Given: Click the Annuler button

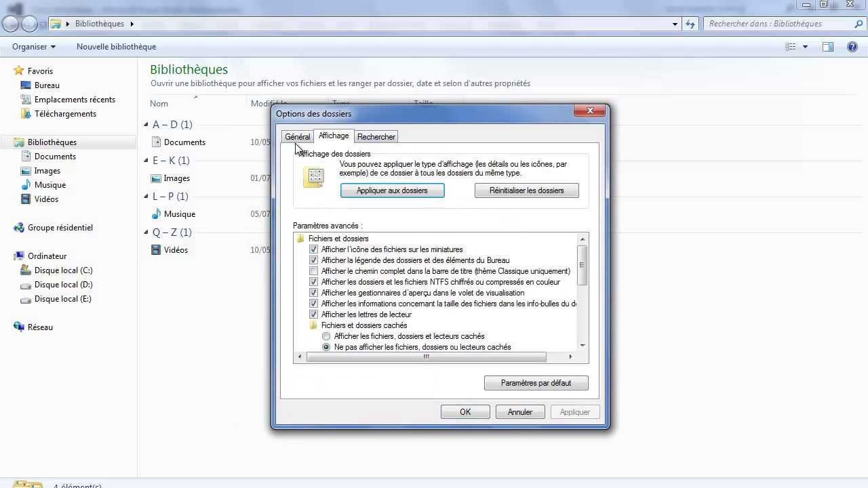Looking at the screenshot, I should [x=520, y=412].
